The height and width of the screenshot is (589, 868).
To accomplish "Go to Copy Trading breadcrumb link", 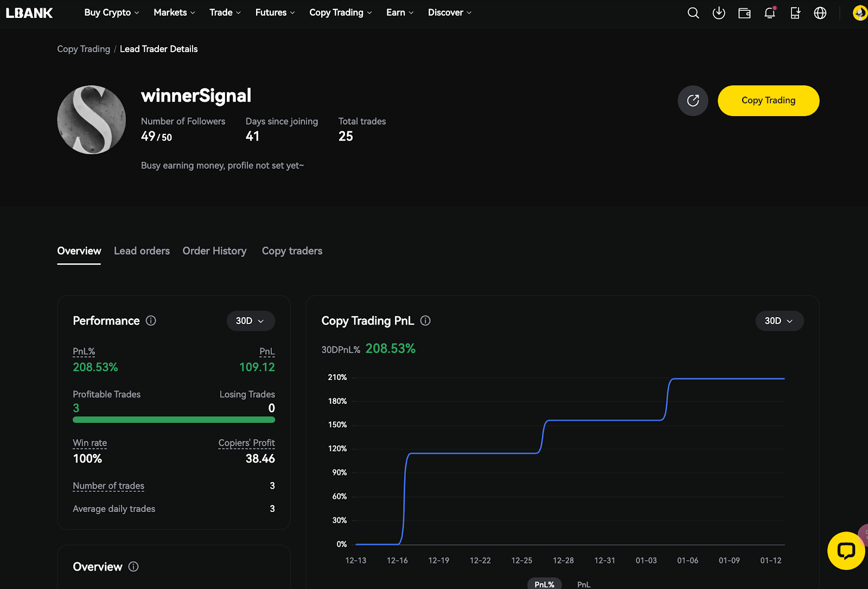I will [84, 49].
